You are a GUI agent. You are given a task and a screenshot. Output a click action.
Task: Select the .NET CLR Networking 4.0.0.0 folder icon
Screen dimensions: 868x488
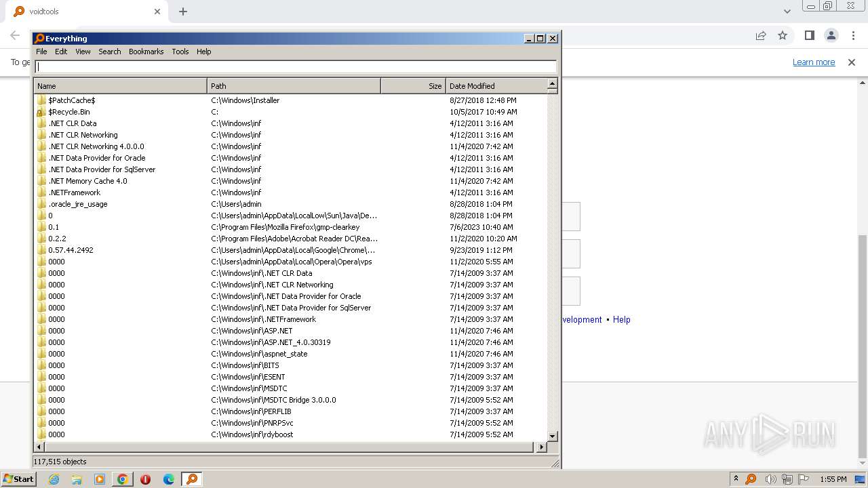click(41, 146)
